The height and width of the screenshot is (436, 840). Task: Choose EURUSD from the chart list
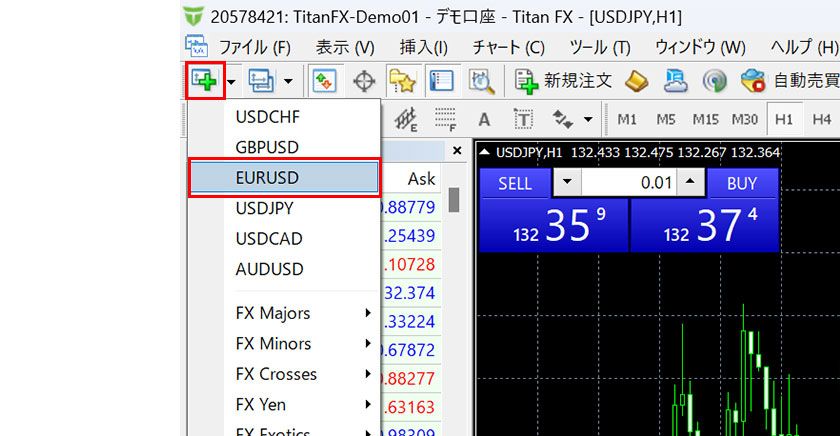[284, 178]
